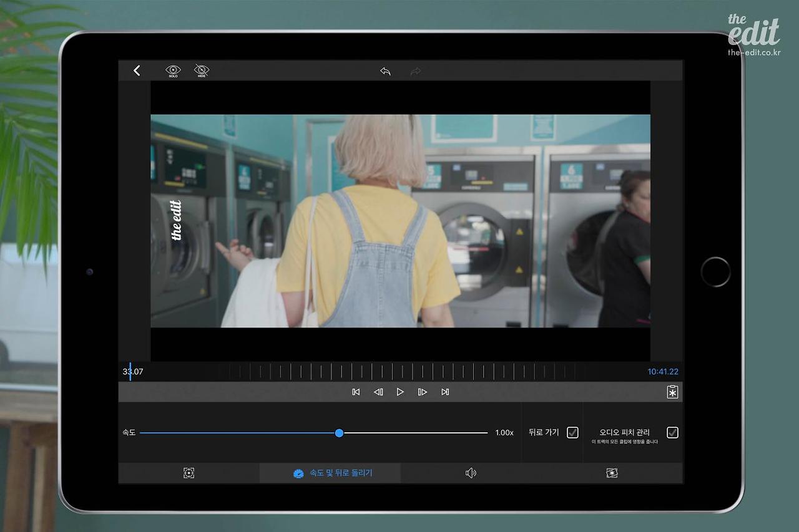Click the 10:41.22 duration readout
Viewport: 799px width, 532px height.
click(x=663, y=372)
